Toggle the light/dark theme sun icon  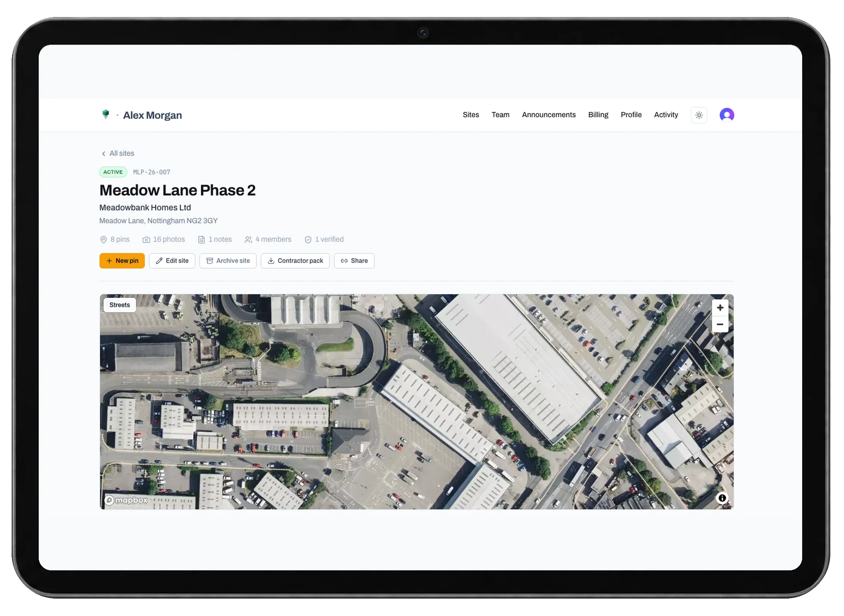(699, 115)
